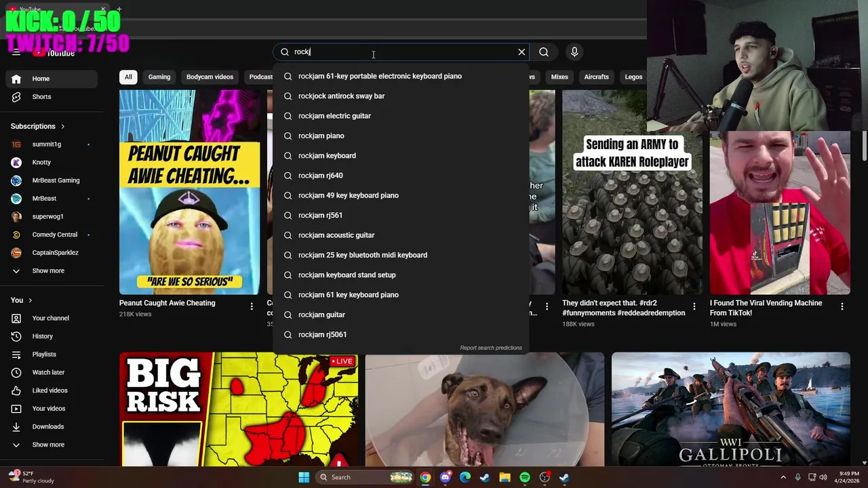Open Google Chrome from the taskbar

pos(425,477)
